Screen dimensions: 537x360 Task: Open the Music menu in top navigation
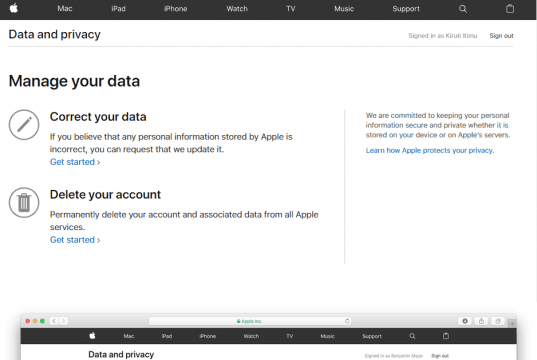tap(344, 9)
